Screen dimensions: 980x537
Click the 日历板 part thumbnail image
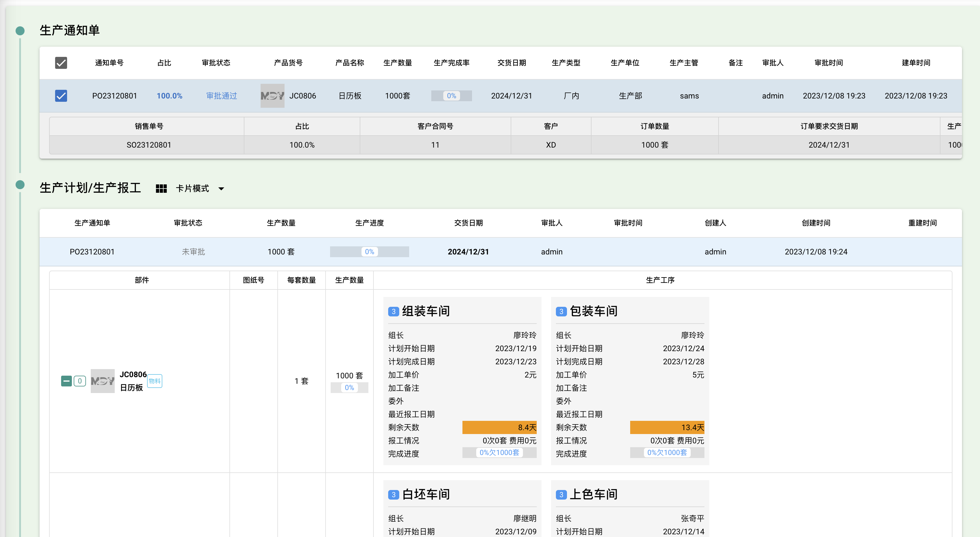click(102, 381)
